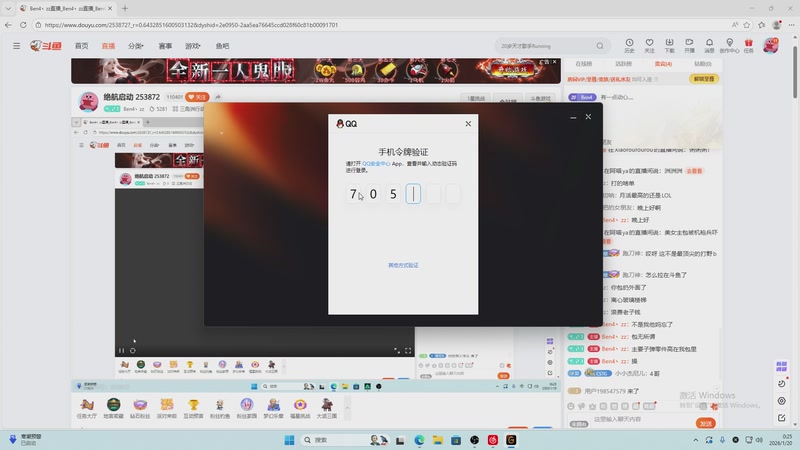Open 鱼吧 in Douyu navigation

tap(222, 46)
